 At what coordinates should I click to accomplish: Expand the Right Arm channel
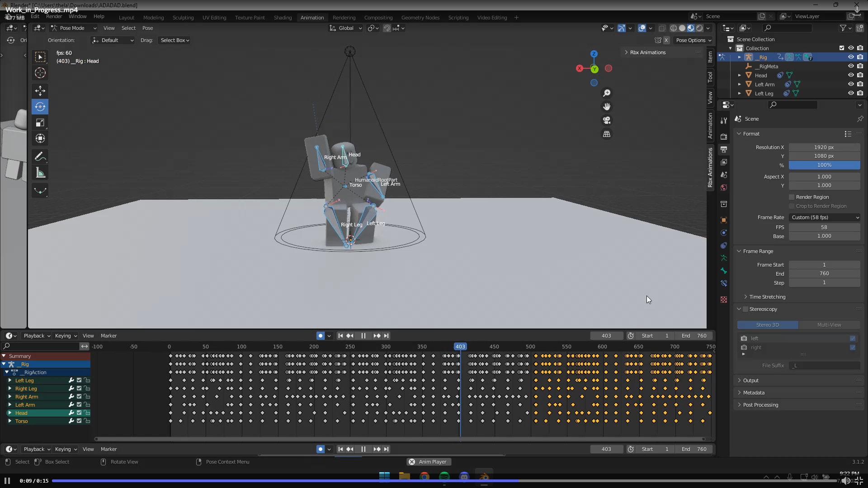click(10, 397)
